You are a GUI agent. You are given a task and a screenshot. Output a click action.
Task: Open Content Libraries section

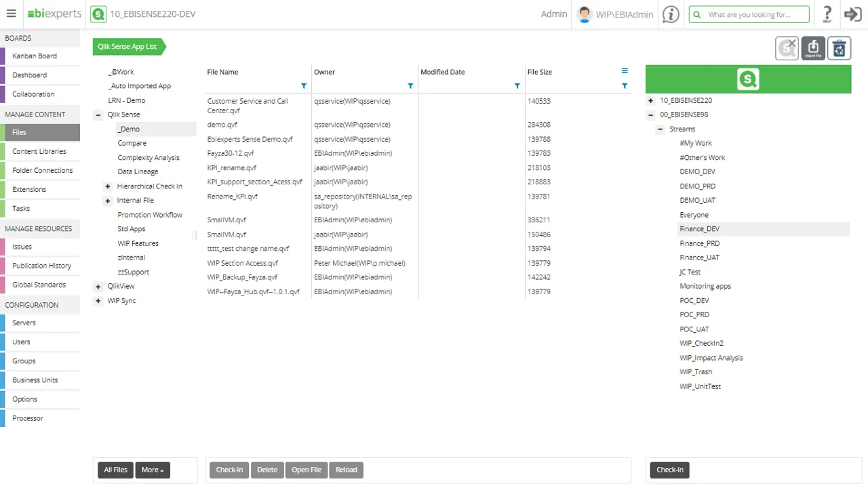[40, 152]
